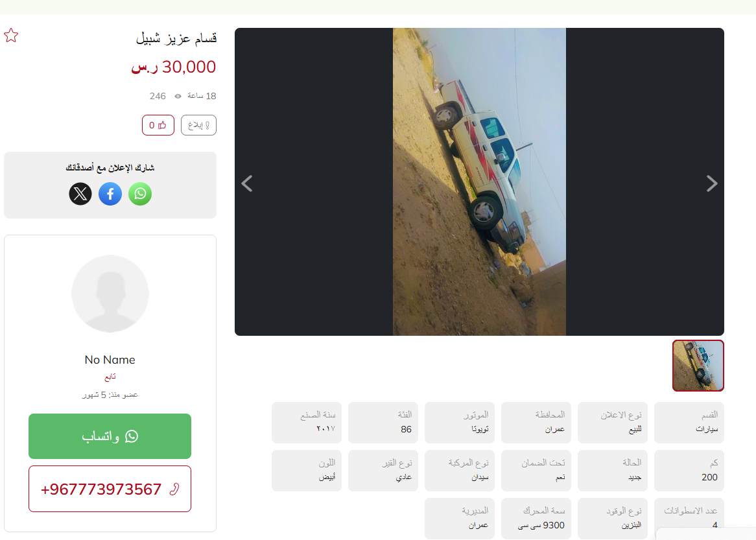Share the ad on Facebook

110,194
